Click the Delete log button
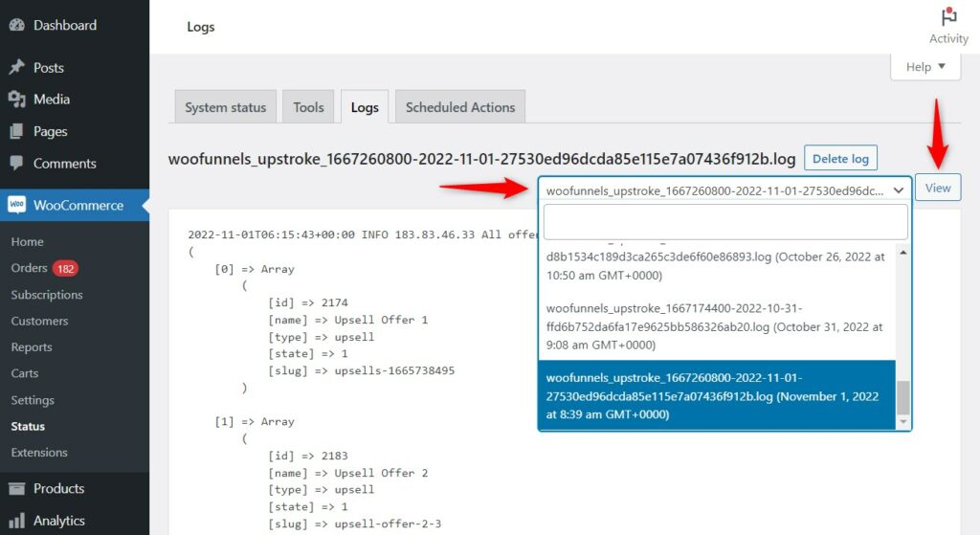 [840, 158]
